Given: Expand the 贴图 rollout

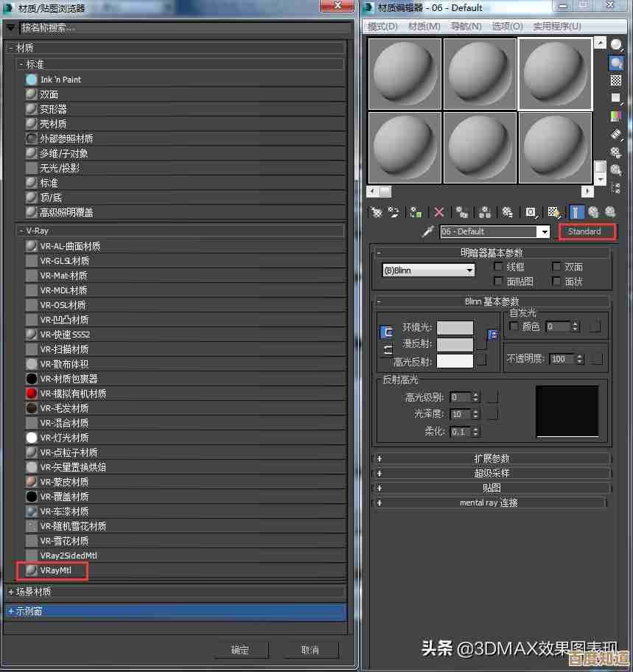Looking at the screenshot, I should pos(492,488).
